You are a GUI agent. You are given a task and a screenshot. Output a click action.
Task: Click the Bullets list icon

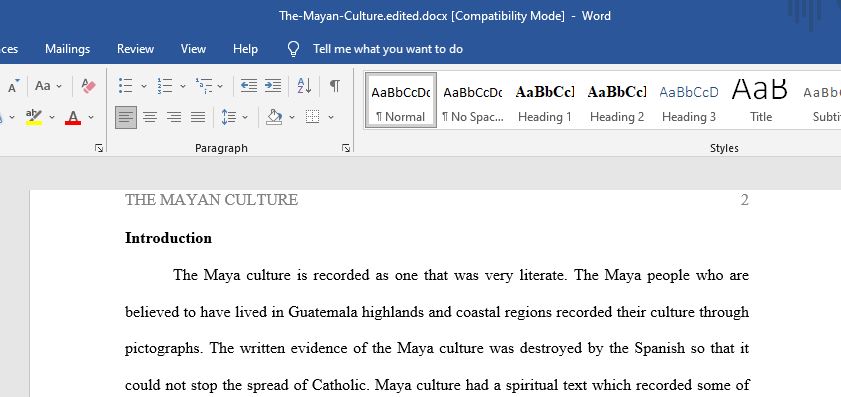126,85
